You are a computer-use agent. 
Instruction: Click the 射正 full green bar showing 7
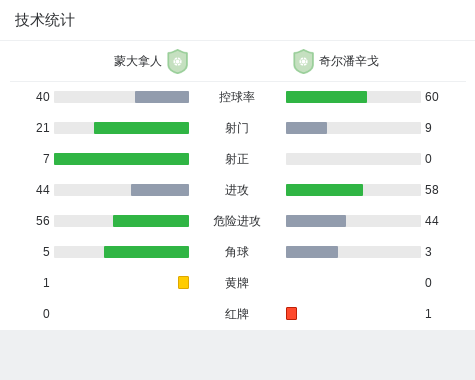pyautogui.click(x=121, y=159)
